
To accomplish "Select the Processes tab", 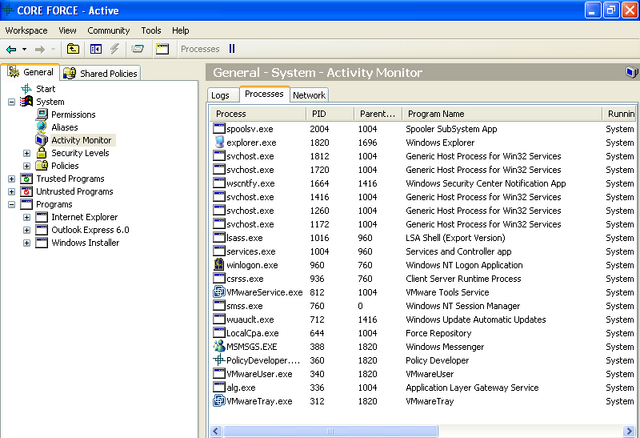I will [x=264, y=94].
